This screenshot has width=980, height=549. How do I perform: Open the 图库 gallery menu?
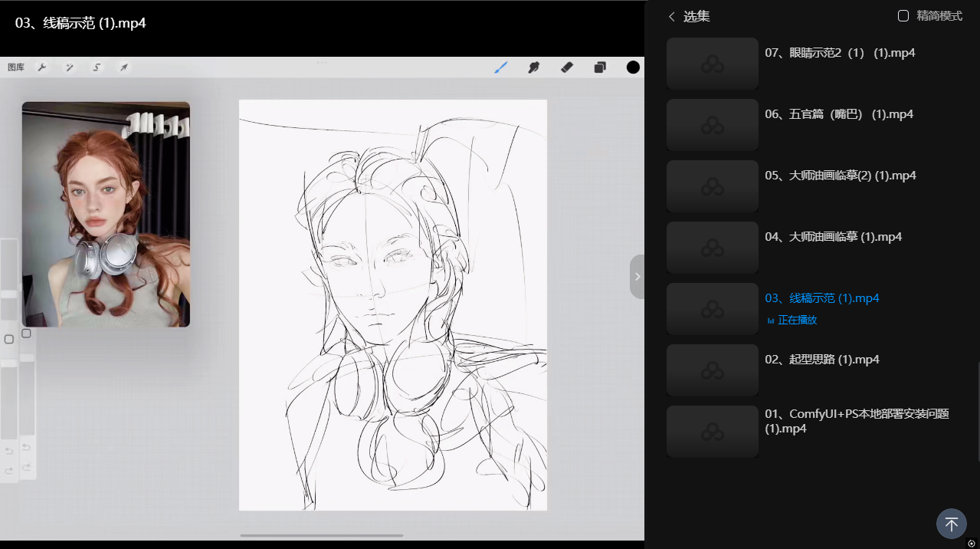tap(16, 67)
